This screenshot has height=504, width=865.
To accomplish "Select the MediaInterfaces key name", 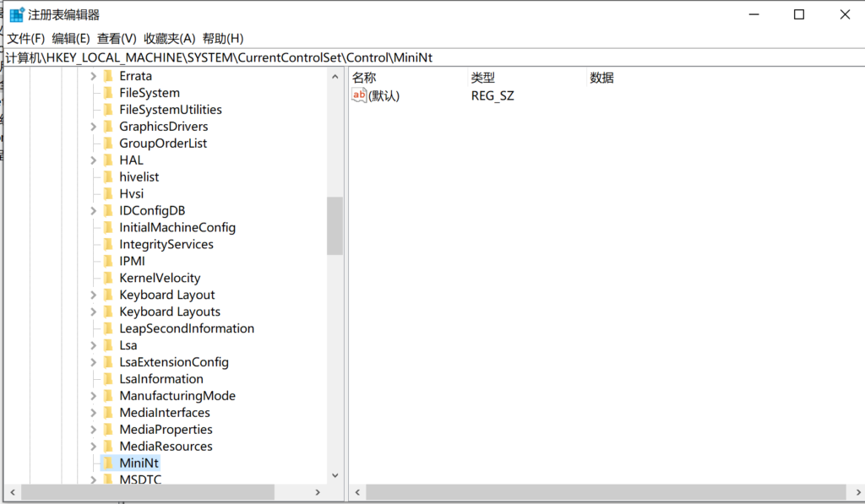I will (x=165, y=413).
